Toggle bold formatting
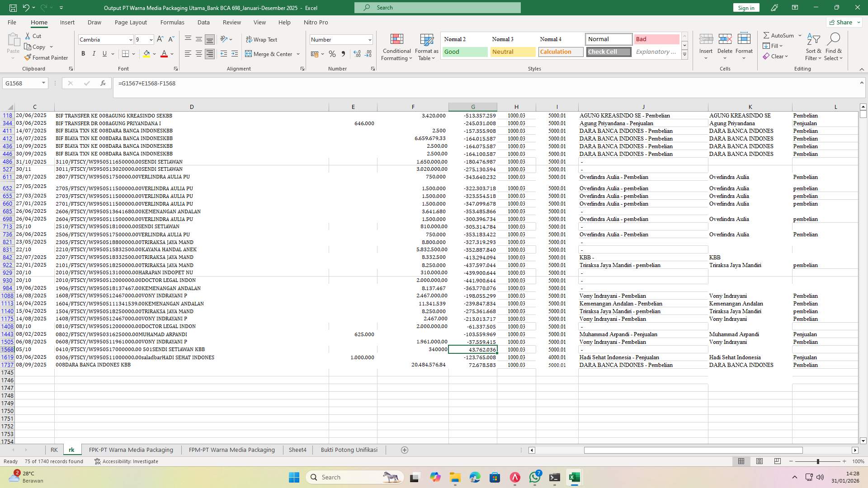 click(83, 53)
